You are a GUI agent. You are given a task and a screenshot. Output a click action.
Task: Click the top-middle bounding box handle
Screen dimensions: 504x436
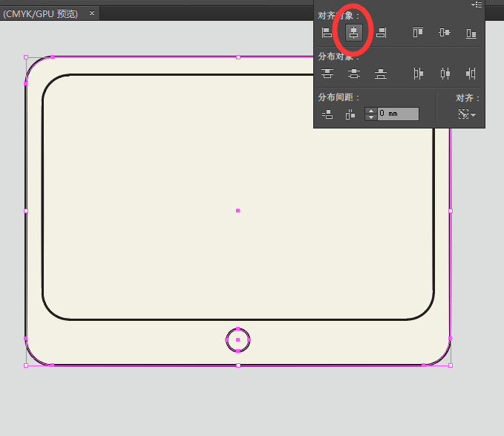click(x=238, y=57)
